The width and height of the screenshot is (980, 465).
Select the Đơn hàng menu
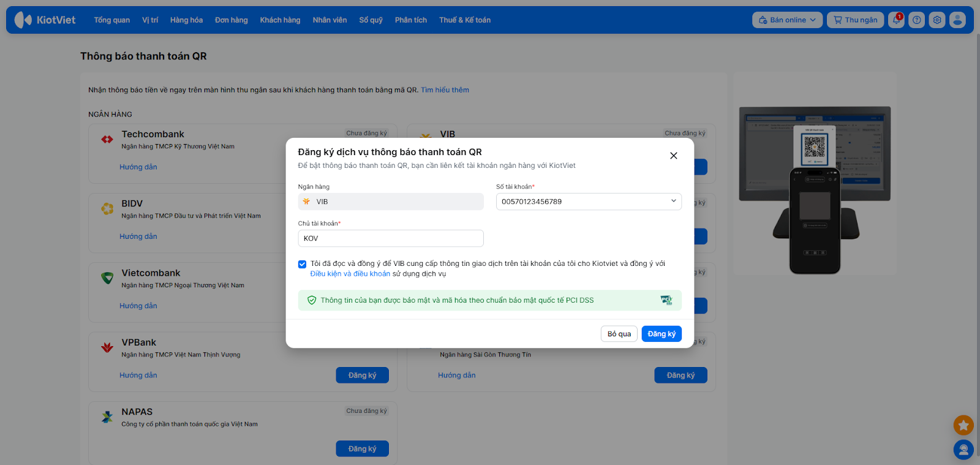click(x=232, y=20)
